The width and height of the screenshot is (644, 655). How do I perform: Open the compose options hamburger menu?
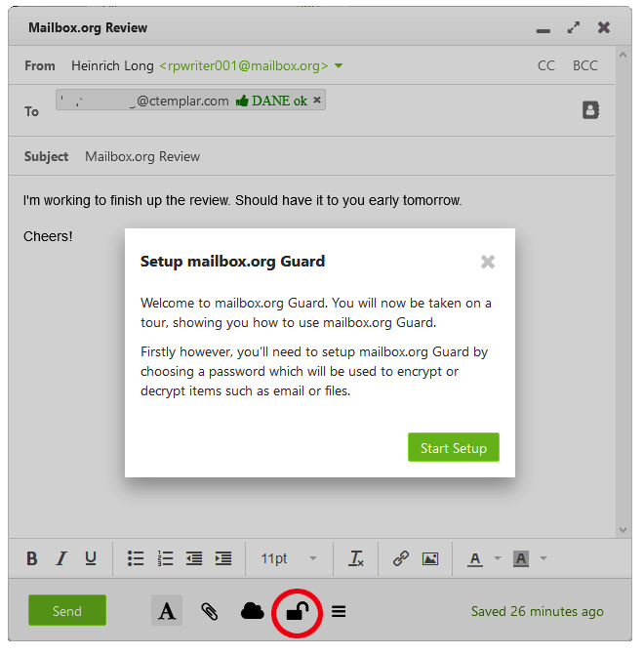click(x=339, y=611)
